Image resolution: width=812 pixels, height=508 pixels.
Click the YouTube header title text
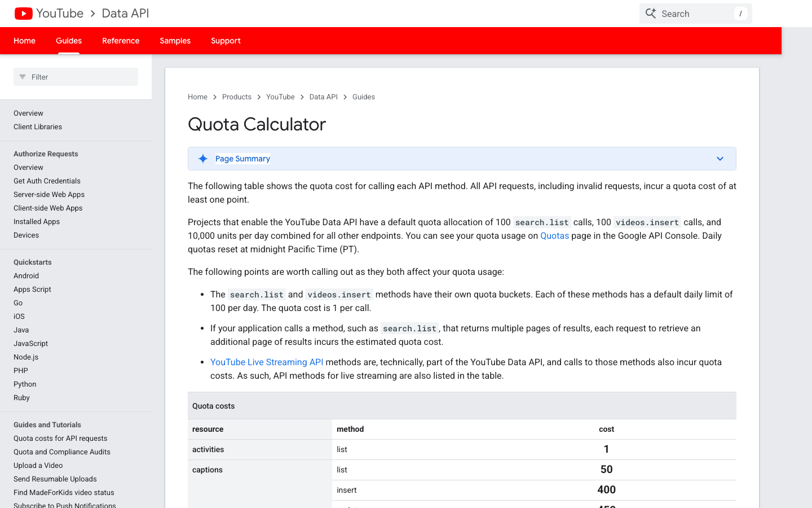(x=60, y=14)
